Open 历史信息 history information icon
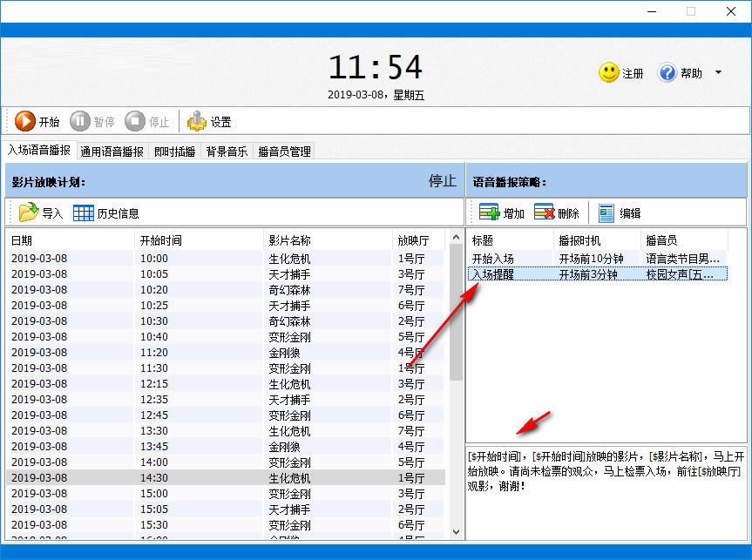The image size is (752, 560). pos(85,212)
